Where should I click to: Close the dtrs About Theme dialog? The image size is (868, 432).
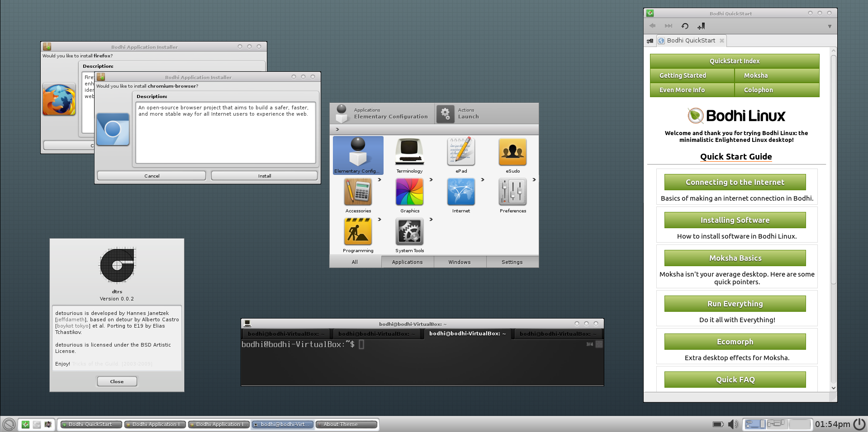pyautogui.click(x=117, y=381)
